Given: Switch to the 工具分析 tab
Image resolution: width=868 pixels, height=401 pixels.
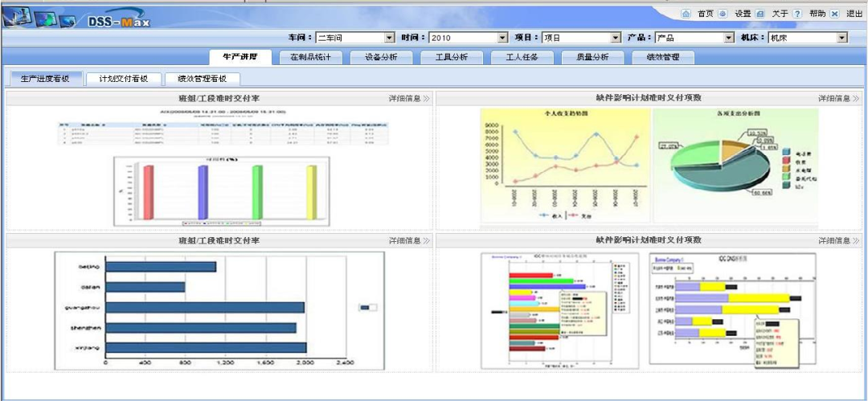Looking at the screenshot, I should 452,58.
